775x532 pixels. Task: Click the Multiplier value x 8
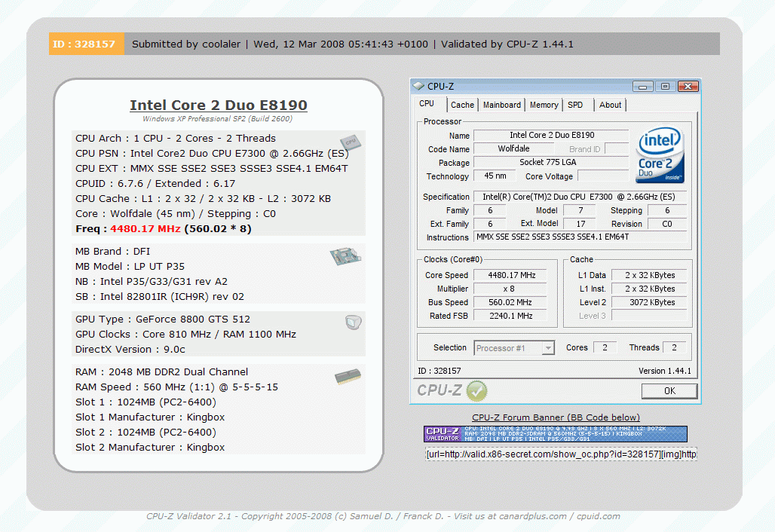[511, 289]
